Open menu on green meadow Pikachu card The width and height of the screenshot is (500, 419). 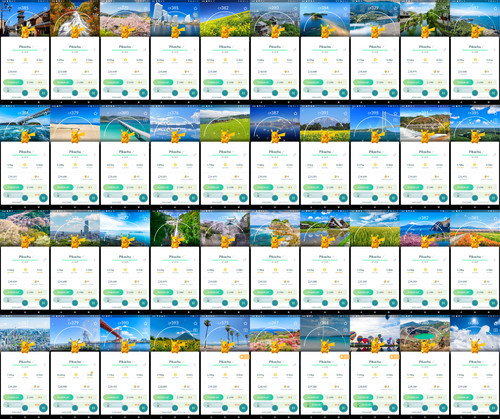[x=243, y=198]
